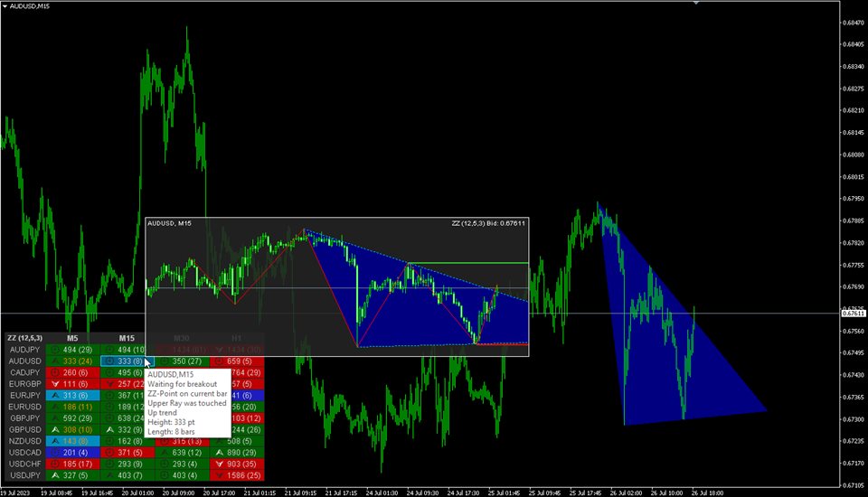Click the EURGBP row label

pyautogui.click(x=25, y=384)
